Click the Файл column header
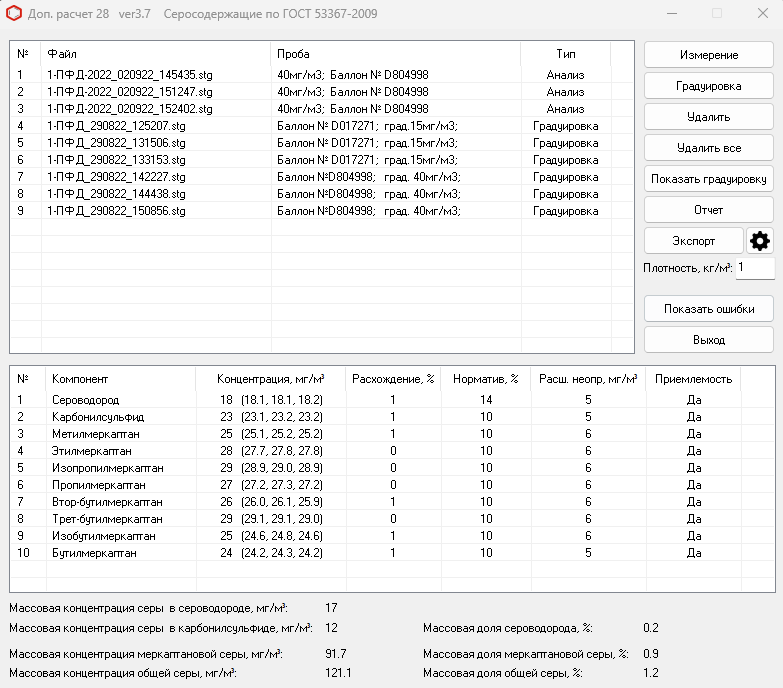 (62, 53)
